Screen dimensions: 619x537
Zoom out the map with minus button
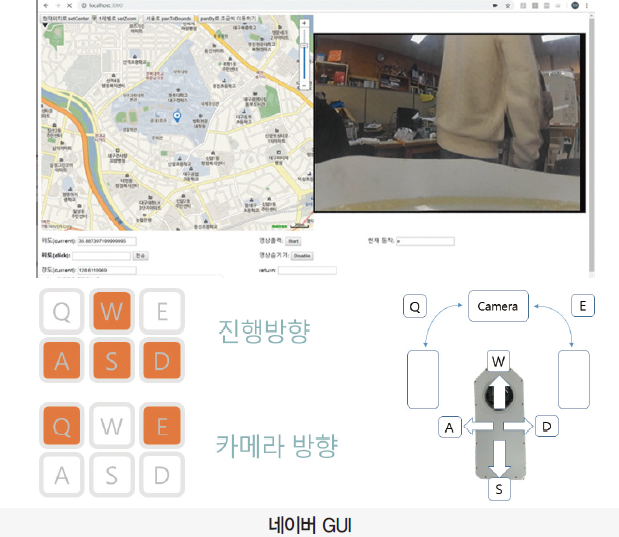[304, 85]
